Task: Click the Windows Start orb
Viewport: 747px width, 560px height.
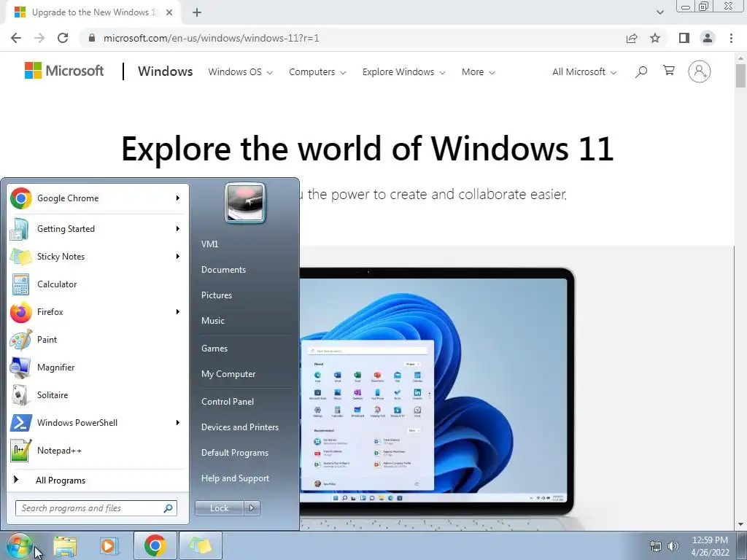Action: tap(19, 545)
